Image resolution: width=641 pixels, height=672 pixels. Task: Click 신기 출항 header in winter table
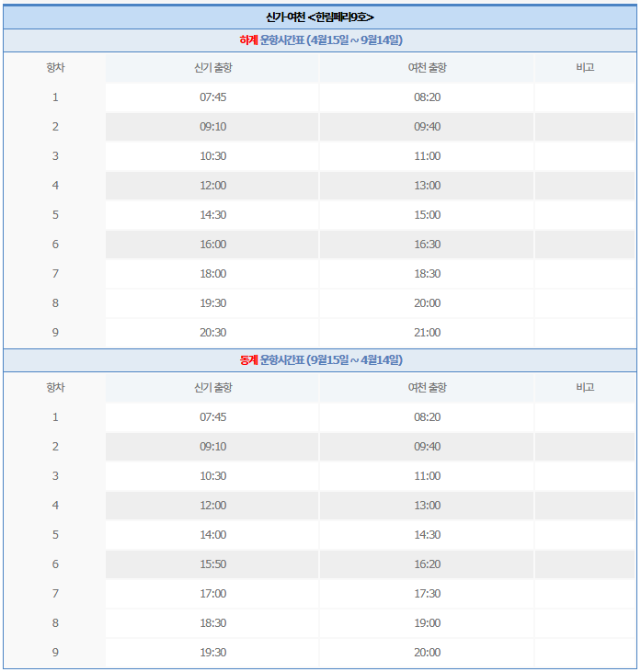coord(213,387)
